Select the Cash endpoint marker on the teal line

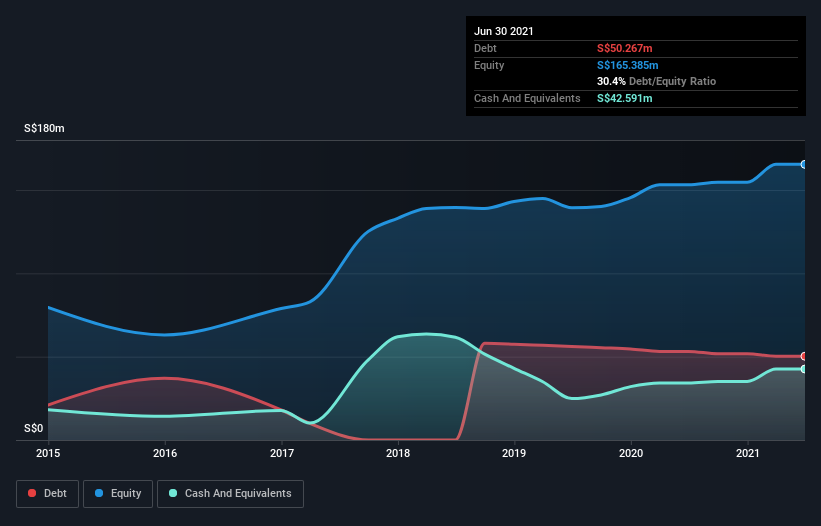tap(804, 369)
